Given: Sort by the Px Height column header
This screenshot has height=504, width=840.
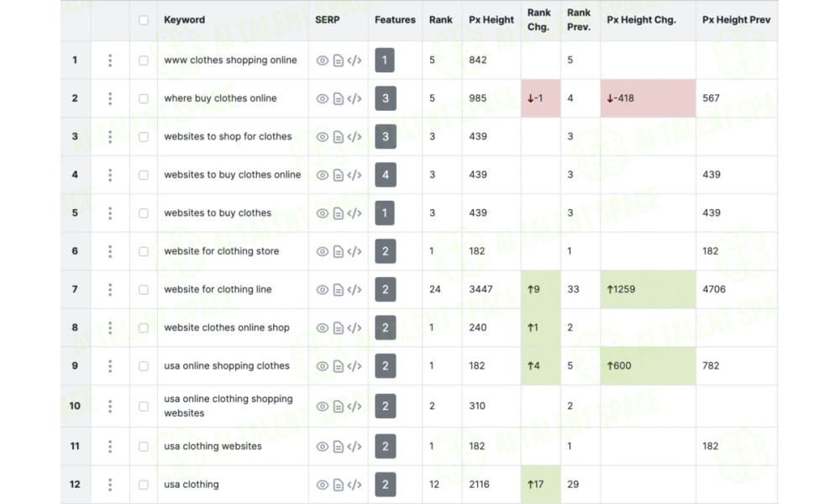Looking at the screenshot, I should point(491,20).
